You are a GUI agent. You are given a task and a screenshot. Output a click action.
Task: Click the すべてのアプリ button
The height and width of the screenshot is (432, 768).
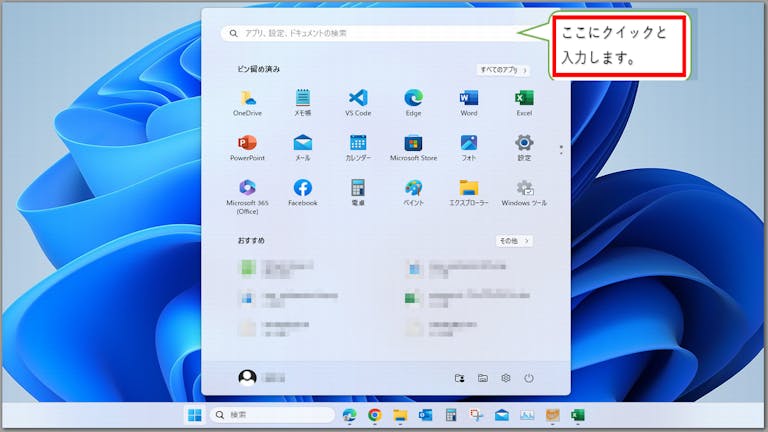pyautogui.click(x=504, y=70)
